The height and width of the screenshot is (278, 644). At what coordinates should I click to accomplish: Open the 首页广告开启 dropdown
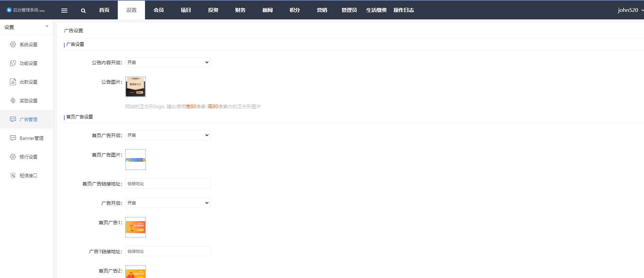click(x=167, y=135)
